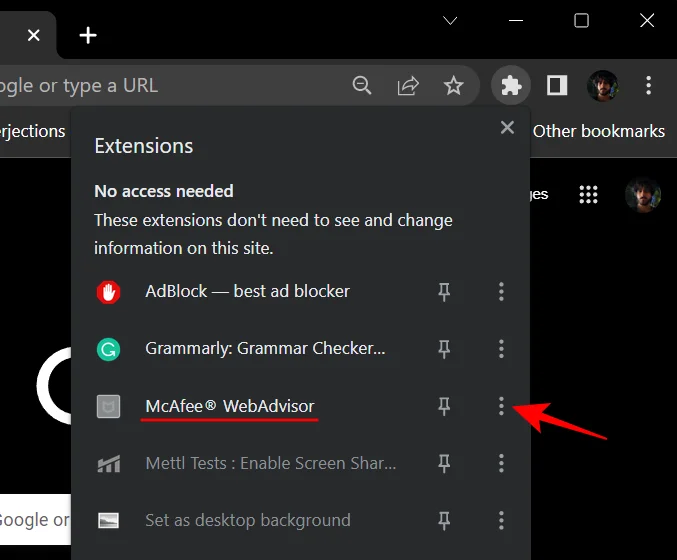Share this page via the share icon
This screenshot has width=677, height=560.
[x=408, y=85]
